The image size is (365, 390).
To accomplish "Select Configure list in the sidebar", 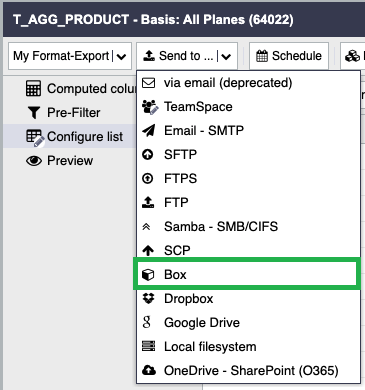I will pos(74,137).
